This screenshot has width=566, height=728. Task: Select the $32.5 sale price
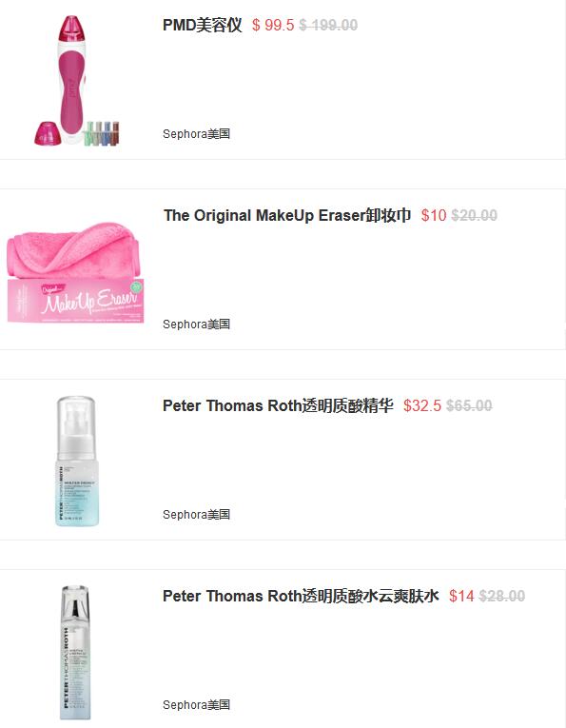(x=422, y=405)
